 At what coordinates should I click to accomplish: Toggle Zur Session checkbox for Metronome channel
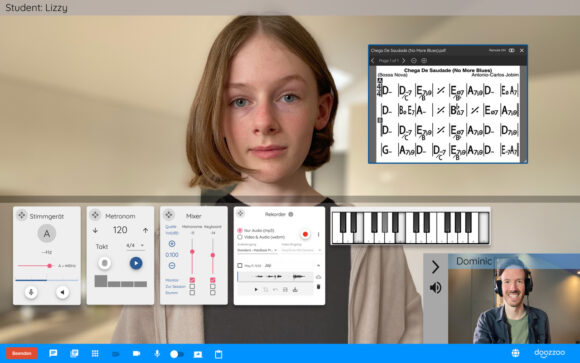(192, 286)
